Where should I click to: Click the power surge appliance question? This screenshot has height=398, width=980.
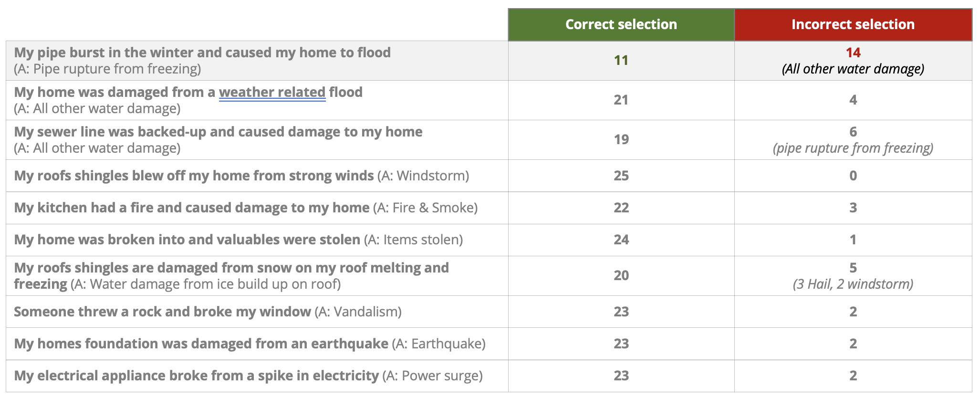point(196,376)
